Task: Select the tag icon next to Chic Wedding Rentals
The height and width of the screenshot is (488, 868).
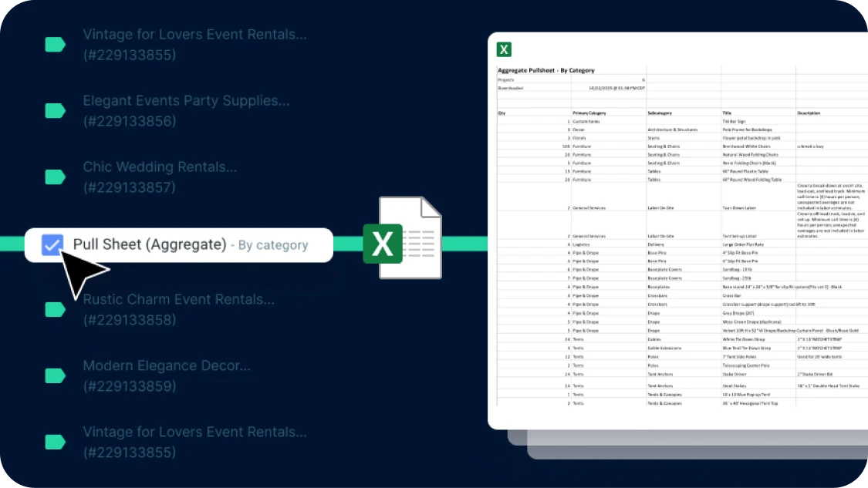Action: pos(54,177)
